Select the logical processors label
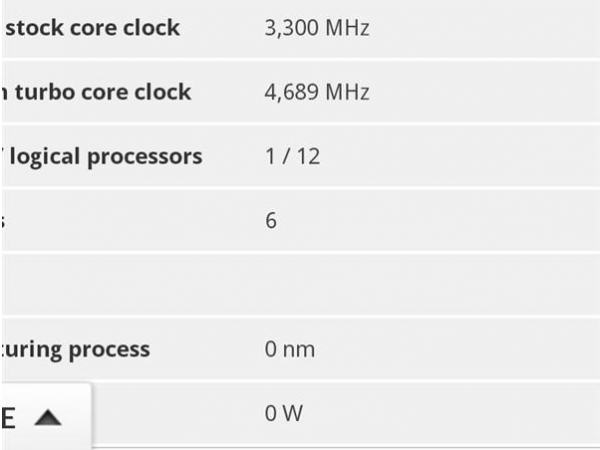 103,157
